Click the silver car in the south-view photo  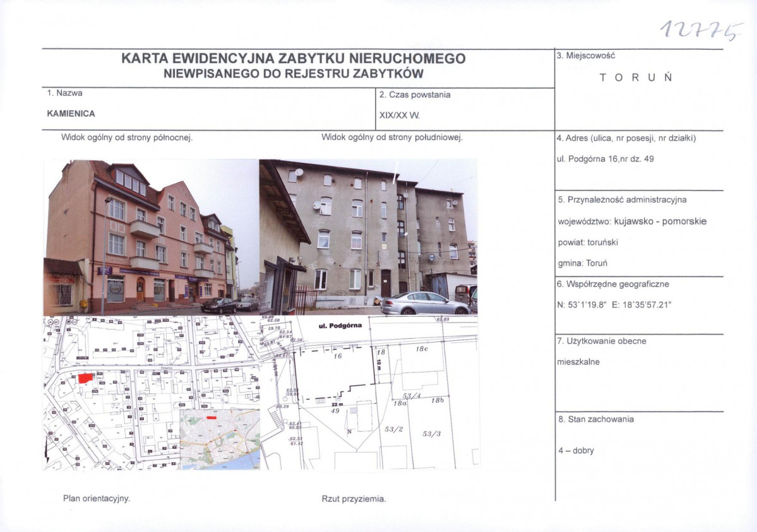tap(424, 304)
